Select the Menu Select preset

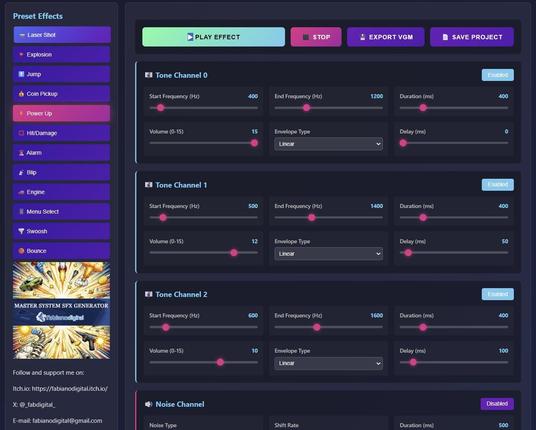(62, 212)
